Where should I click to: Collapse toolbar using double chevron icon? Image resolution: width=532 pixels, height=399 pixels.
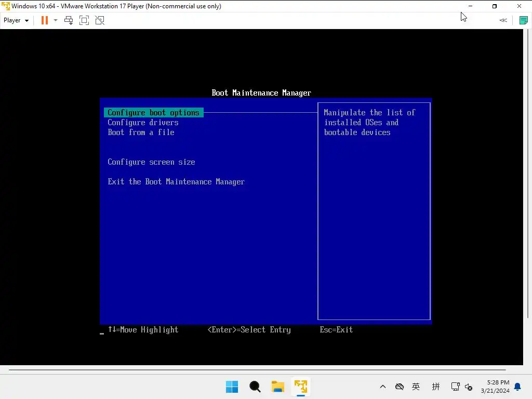(503, 20)
